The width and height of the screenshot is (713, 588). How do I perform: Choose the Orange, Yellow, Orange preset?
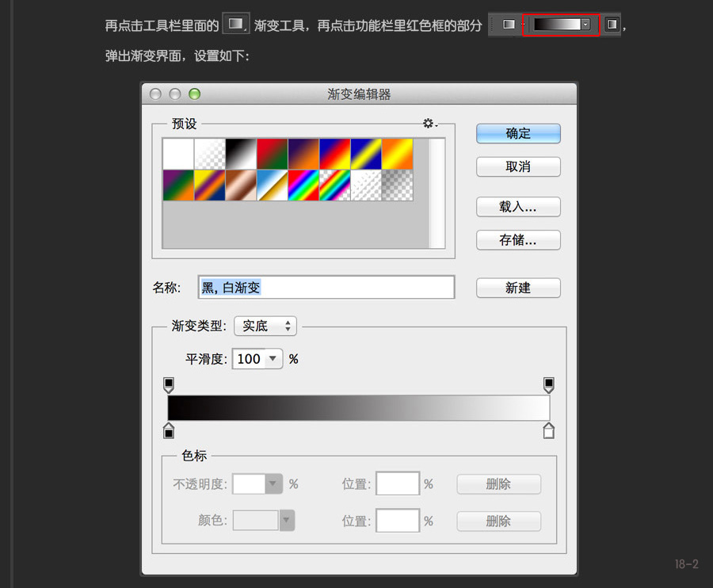click(x=398, y=154)
